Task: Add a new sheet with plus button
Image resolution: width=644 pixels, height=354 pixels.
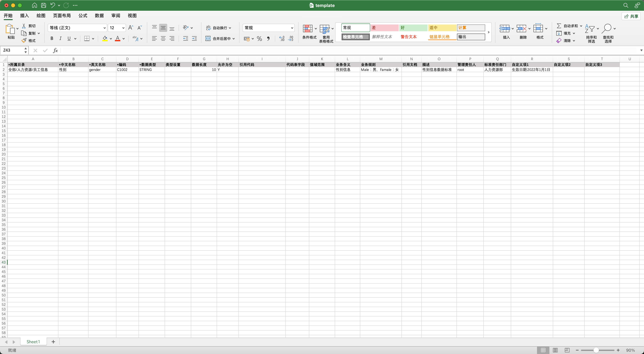Action: [x=53, y=342]
